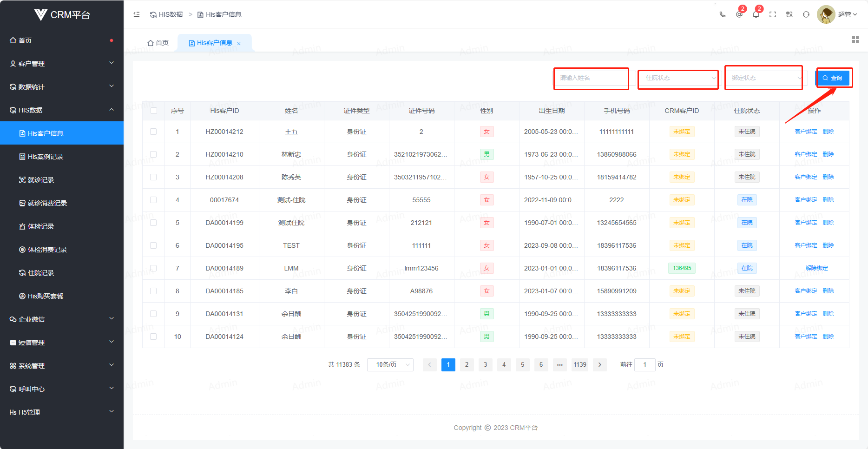868x449 pixels.
Task: Go to next page arrow in pagination
Action: [600, 364]
